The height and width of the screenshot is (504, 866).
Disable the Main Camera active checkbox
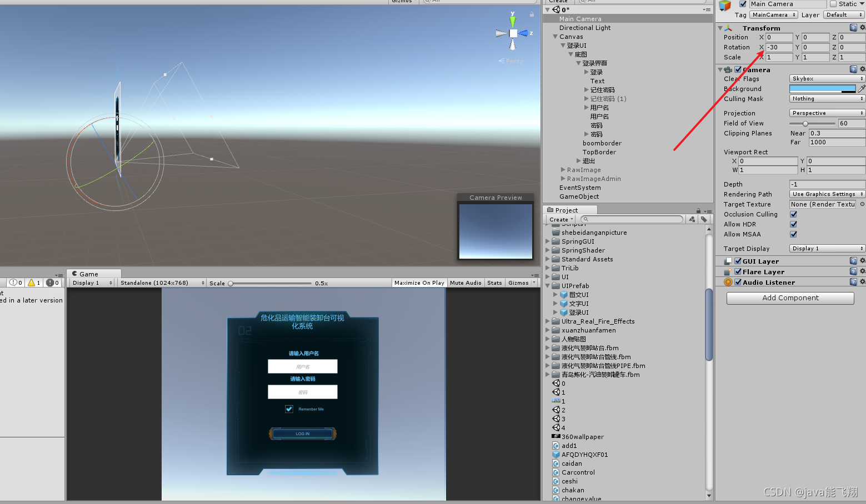[743, 3]
